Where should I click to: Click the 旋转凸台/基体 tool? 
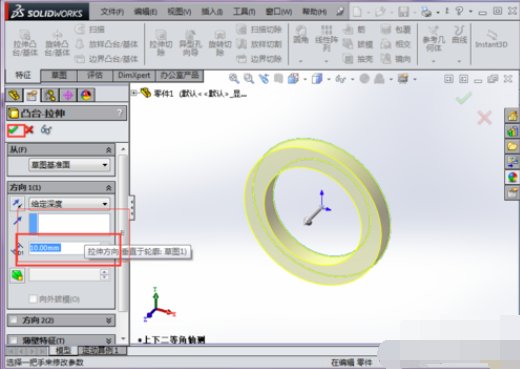click(x=57, y=43)
